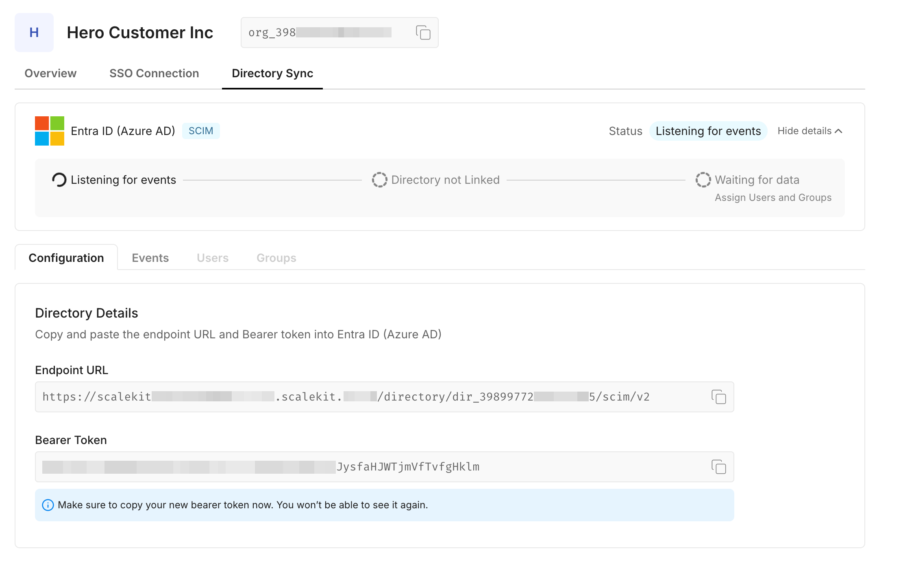
Task: Select the Listening for events status pill
Action: tap(708, 131)
